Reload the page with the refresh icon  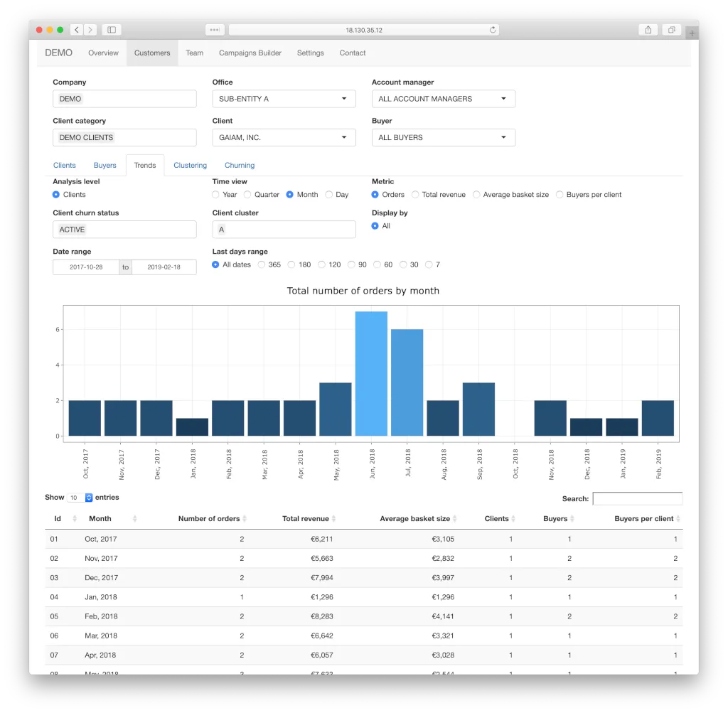(x=493, y=30)
